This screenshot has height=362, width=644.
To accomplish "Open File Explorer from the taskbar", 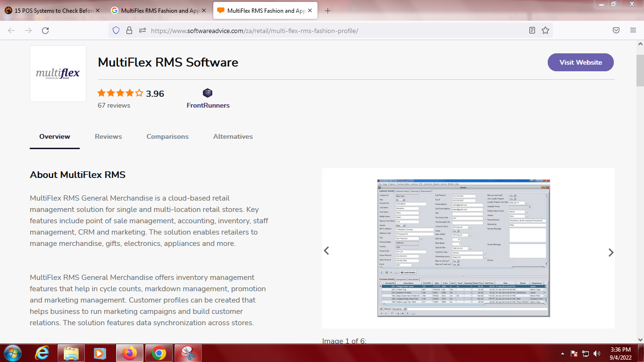I will [x=71, y=353].
